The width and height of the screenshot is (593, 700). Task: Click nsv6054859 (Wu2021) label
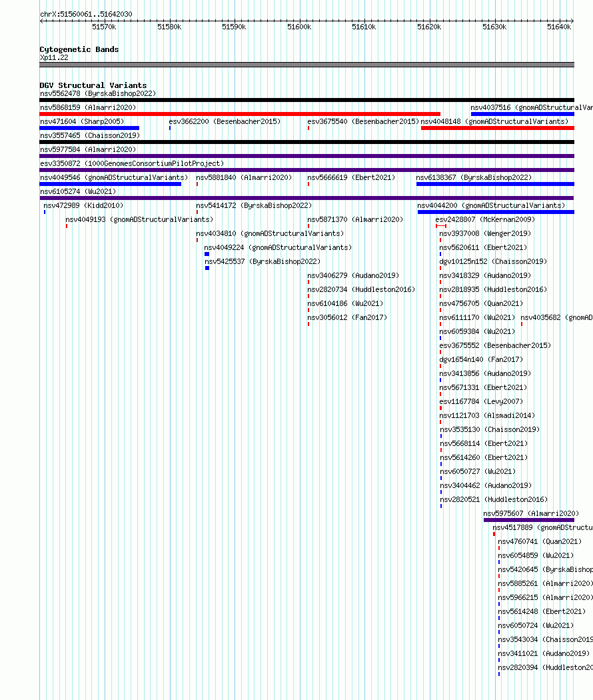pyautogui.click(x=536, y=555)
